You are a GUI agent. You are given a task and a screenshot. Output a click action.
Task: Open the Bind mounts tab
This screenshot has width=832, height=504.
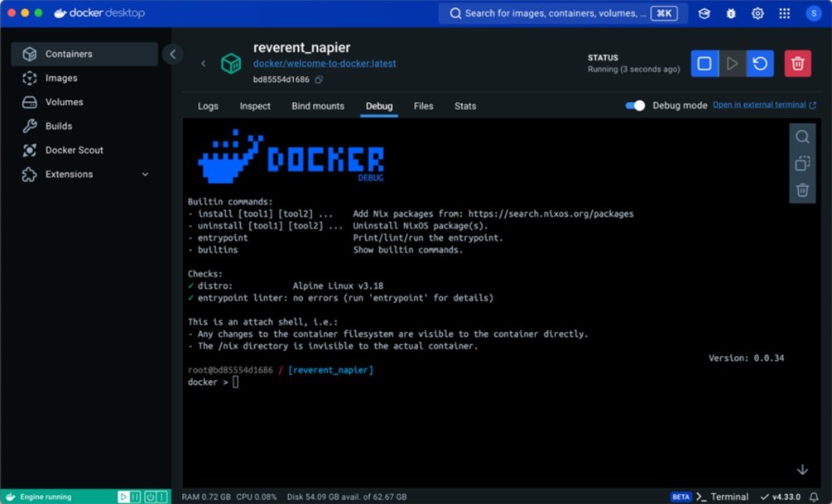coord(318,106)
